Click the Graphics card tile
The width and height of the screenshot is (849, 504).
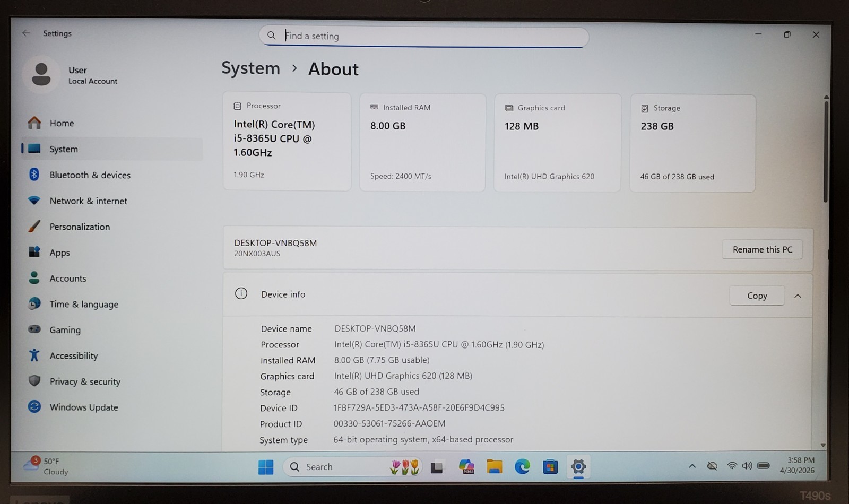click(x=558, y=143)
